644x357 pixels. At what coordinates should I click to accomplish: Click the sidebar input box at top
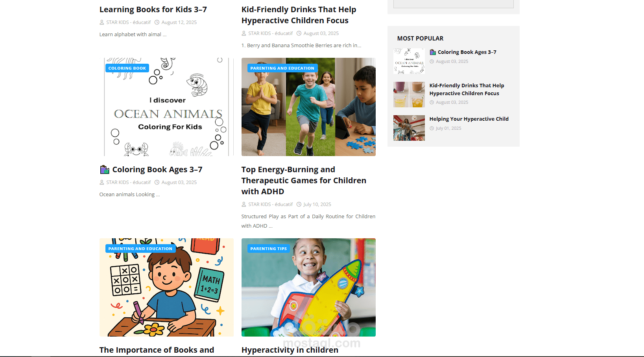(454, 4)
